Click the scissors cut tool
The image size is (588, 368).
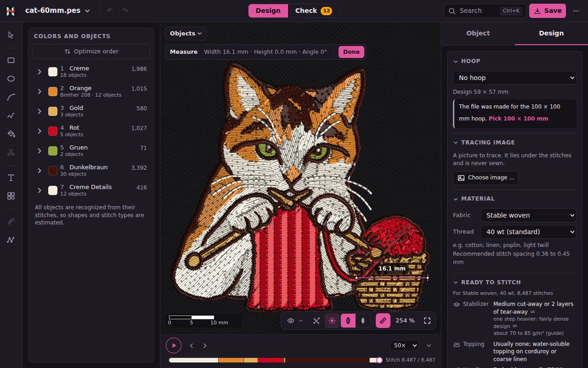point(11,152)
